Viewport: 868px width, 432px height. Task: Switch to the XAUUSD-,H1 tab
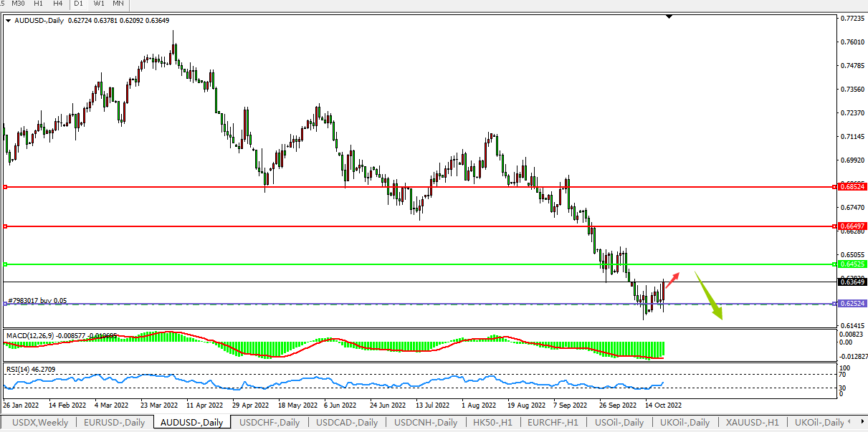tap(752, 423)
